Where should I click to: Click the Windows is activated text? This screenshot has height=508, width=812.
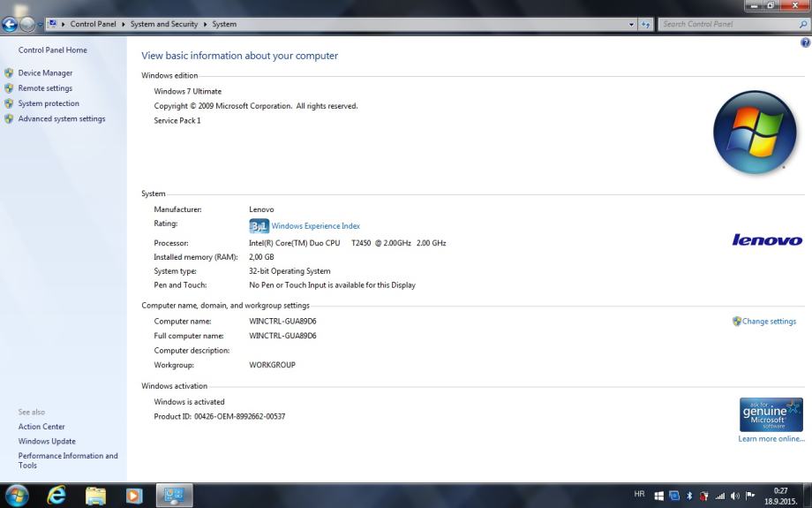click(189, 402)
